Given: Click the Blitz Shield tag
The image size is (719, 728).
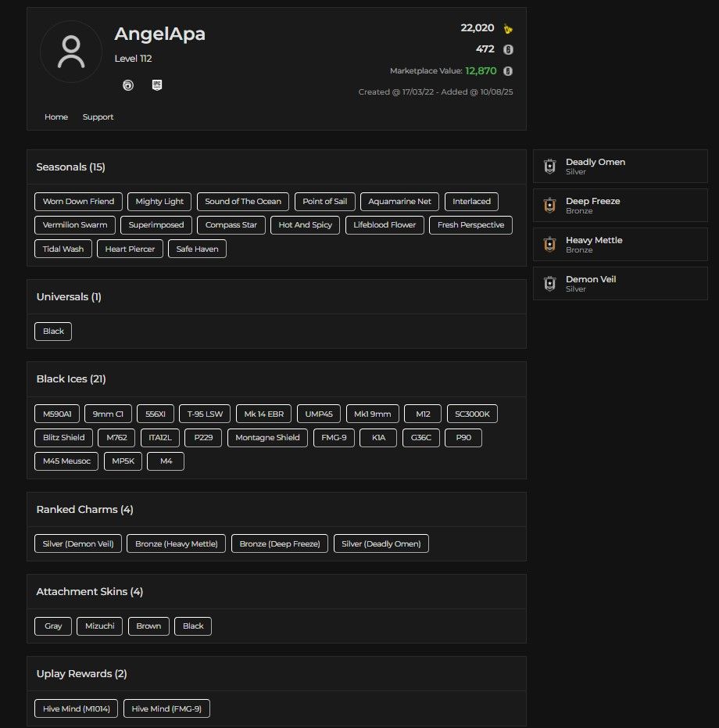Looking at the screenshot, I should (x=63, y=438).
